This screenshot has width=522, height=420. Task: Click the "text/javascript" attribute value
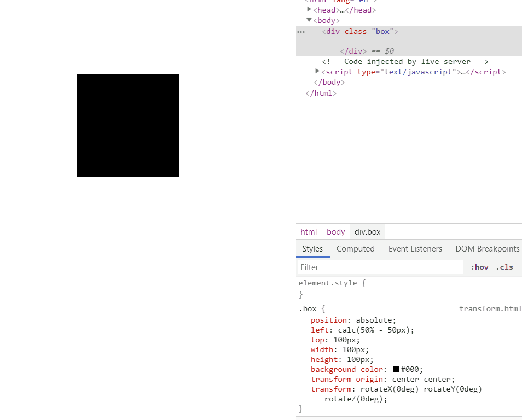pyautogui.click(x=419, y=72)
